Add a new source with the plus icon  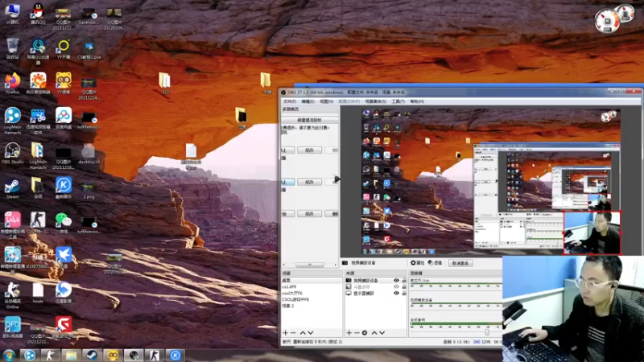pyautogui.click(x=349, y=333)
